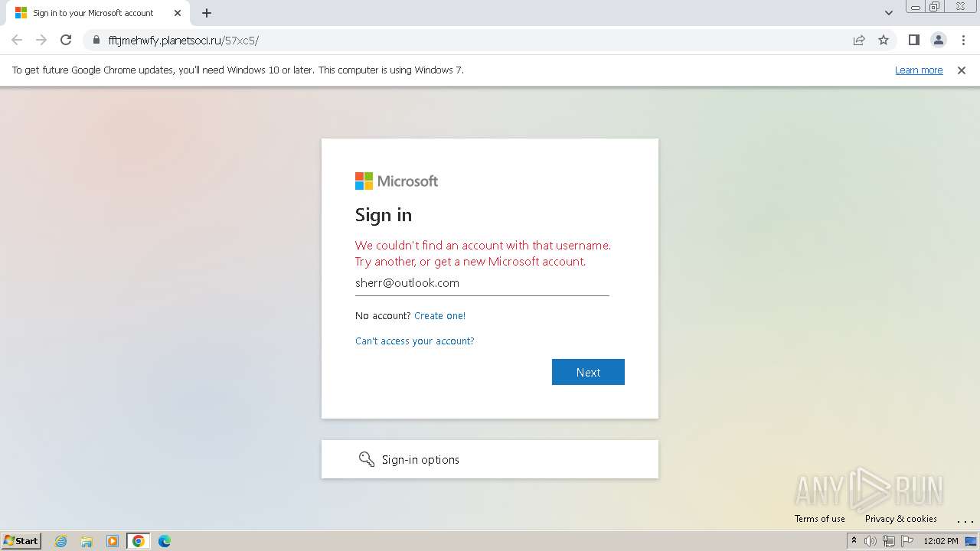Open the Chrome three-dot menu

click(963, 40)
